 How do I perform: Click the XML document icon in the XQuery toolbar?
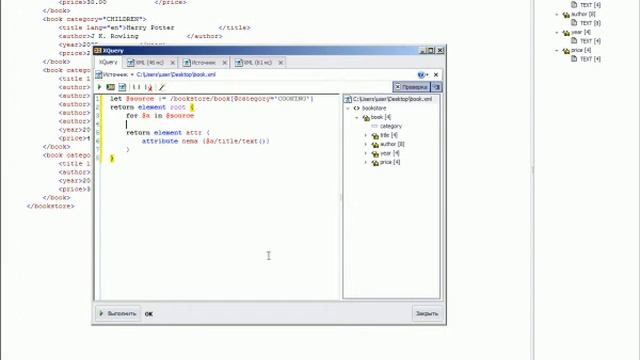tap(122, 87)
